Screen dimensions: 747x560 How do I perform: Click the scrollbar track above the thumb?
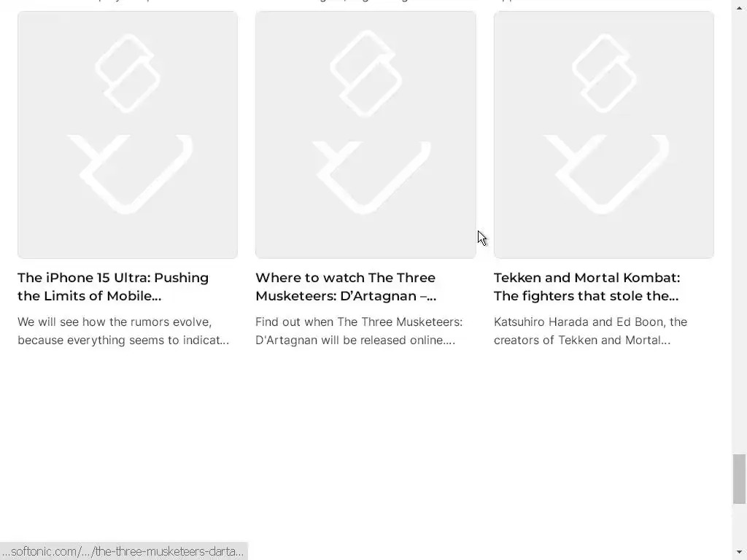coord(740,233)
